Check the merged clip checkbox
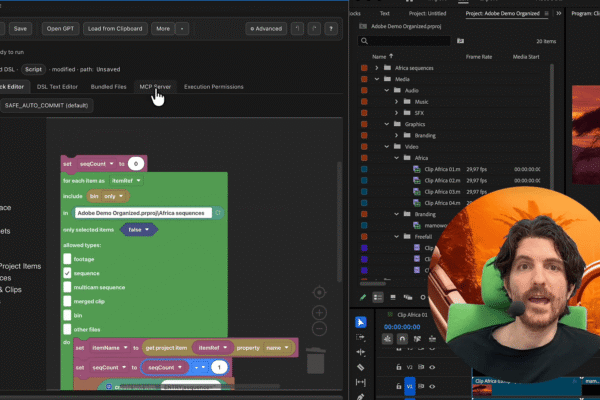 click(67, 301)
